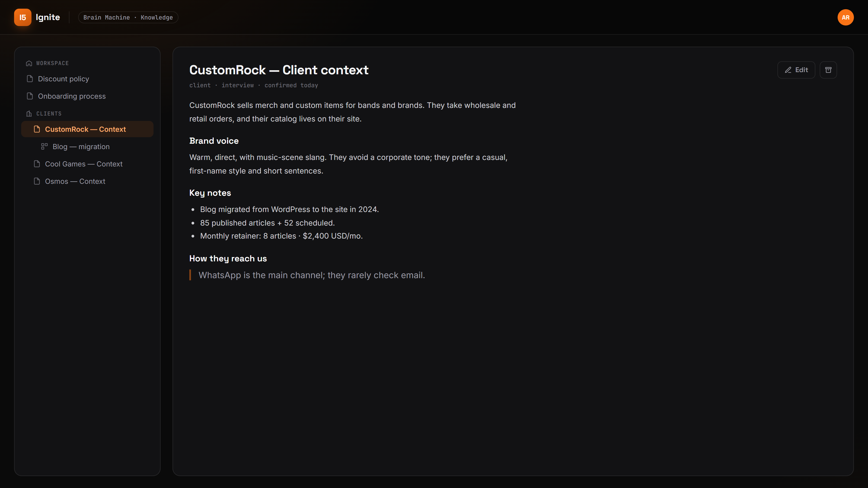Click the page title CustomRock — Client context

pyautogui.click(x=279, y=70)
